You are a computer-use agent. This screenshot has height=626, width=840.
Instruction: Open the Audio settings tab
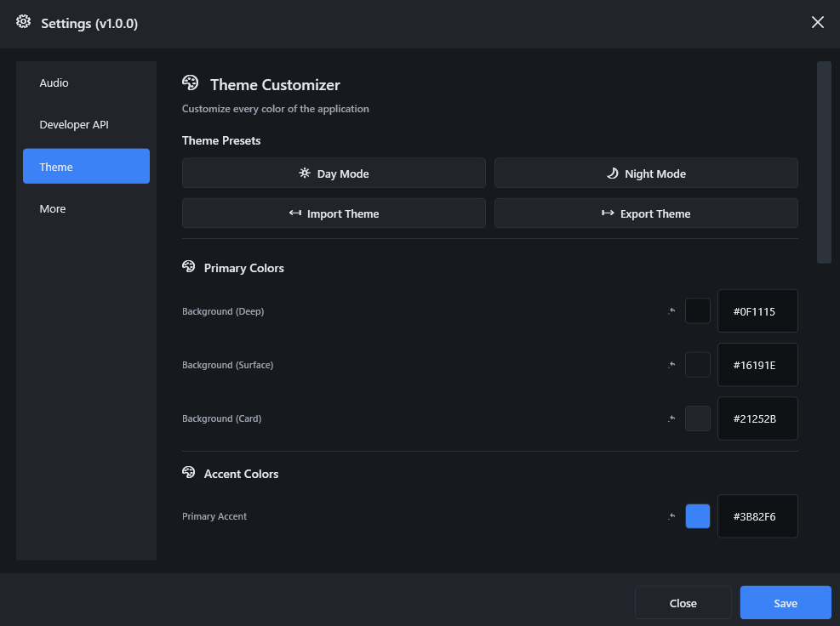[x=54, y=83]
